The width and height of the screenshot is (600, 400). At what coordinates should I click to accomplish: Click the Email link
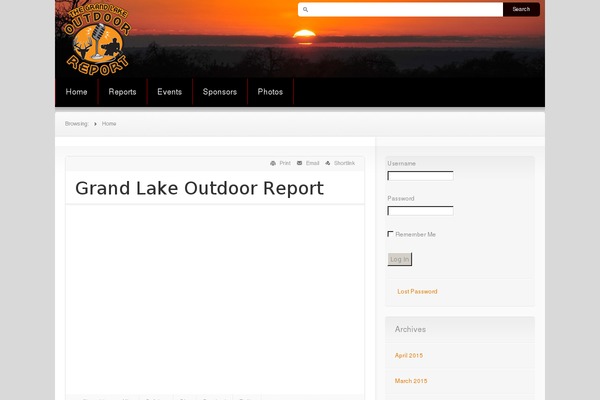[312, 163]
